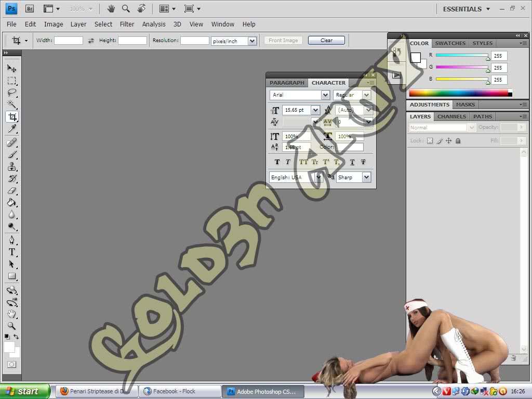The height and width of the screenshot is (399, 532).
Task: Select the Clone Stamp tool
Action: tap(12, 167)
